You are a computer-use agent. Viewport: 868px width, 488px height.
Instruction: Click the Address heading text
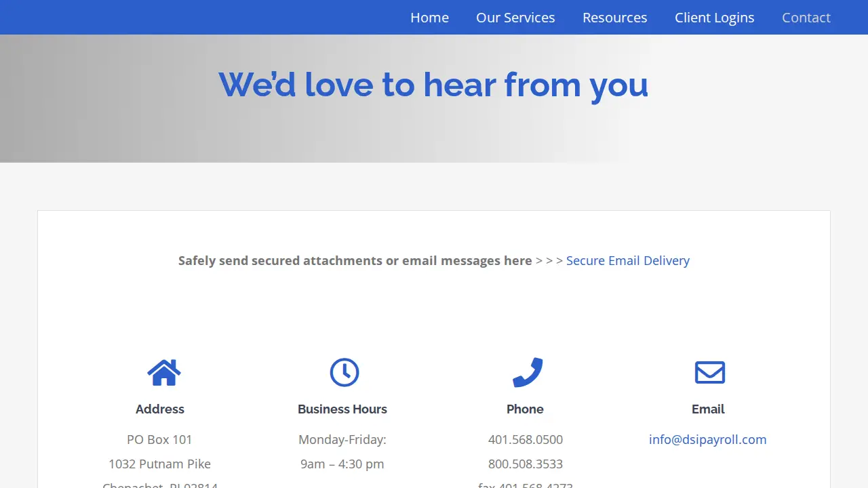click(160, 409)
